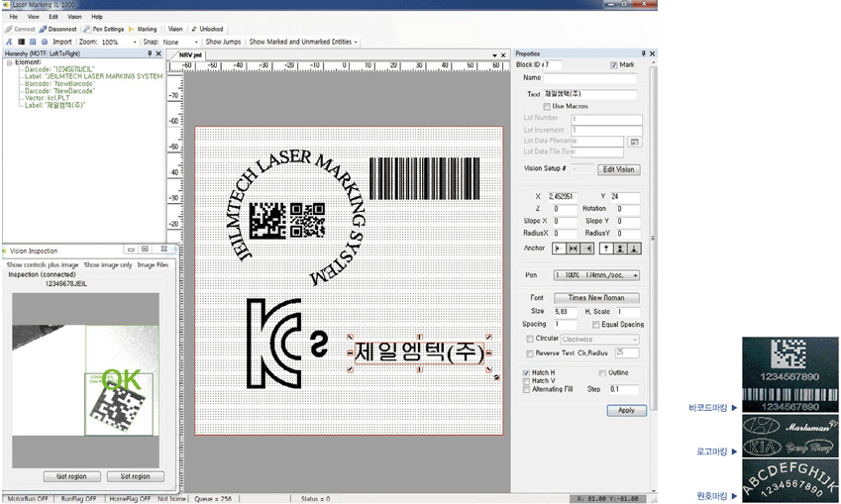Enable Reverse Text checkbox
The image size is (841, 504).
(530, 353)
